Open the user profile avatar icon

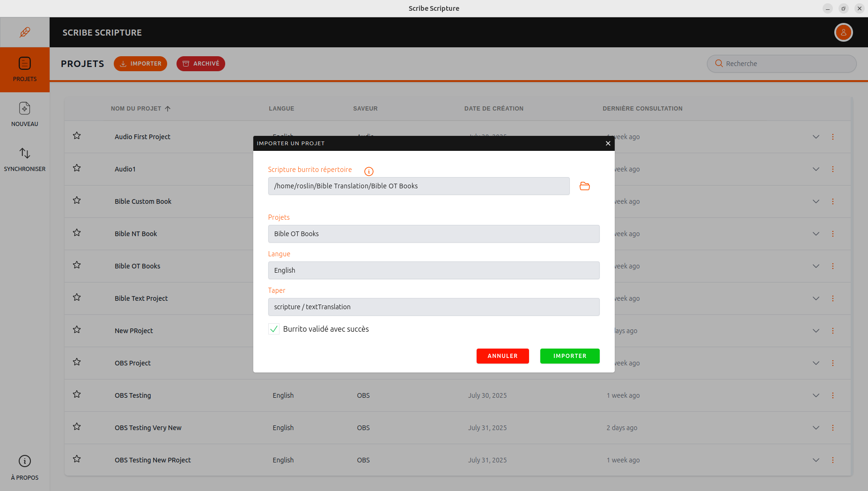(843, 32)
